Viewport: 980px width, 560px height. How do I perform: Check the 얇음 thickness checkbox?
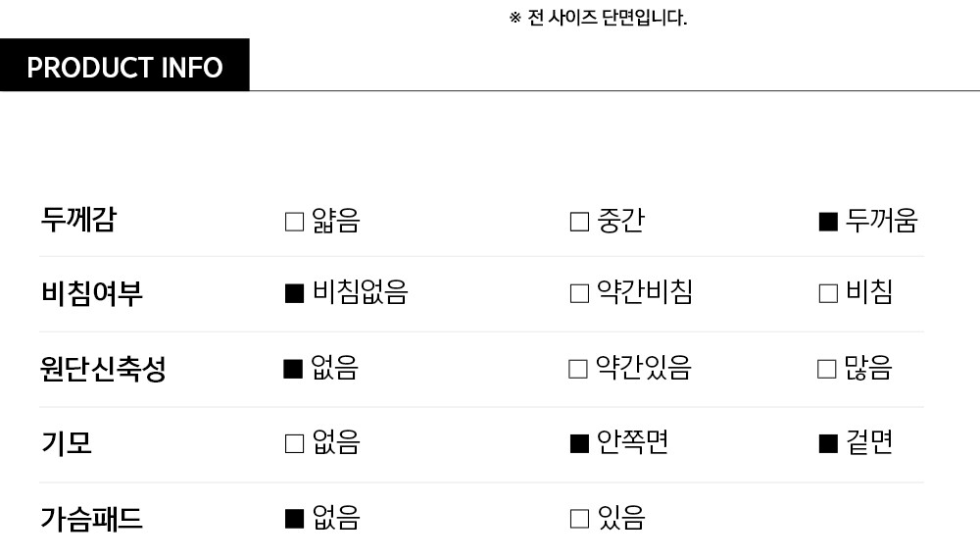click(x=294, y=222)
